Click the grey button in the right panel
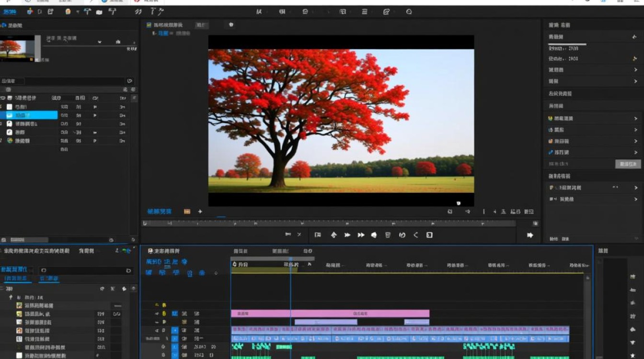The image size is (644, 359). [628, 164]
